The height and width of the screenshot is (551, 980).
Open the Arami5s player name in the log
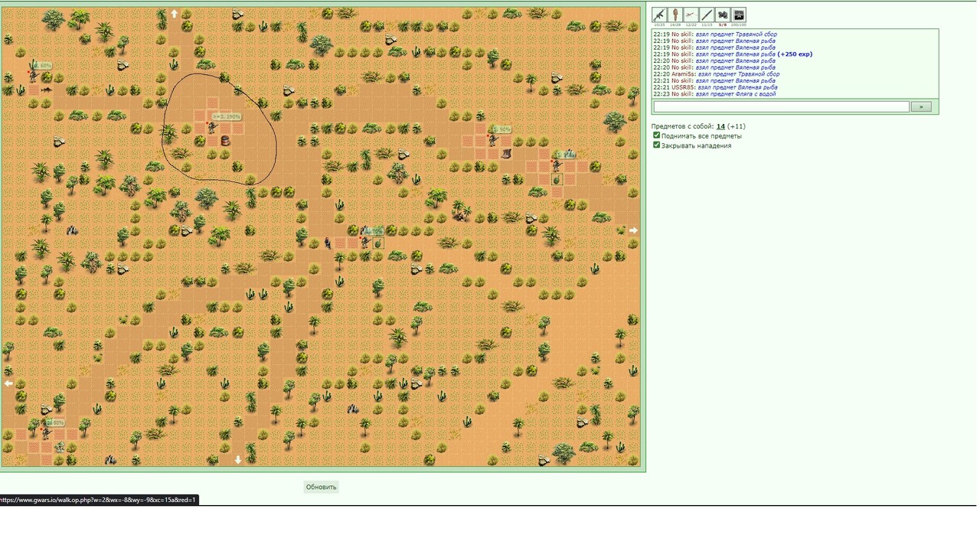pos(682,74)
